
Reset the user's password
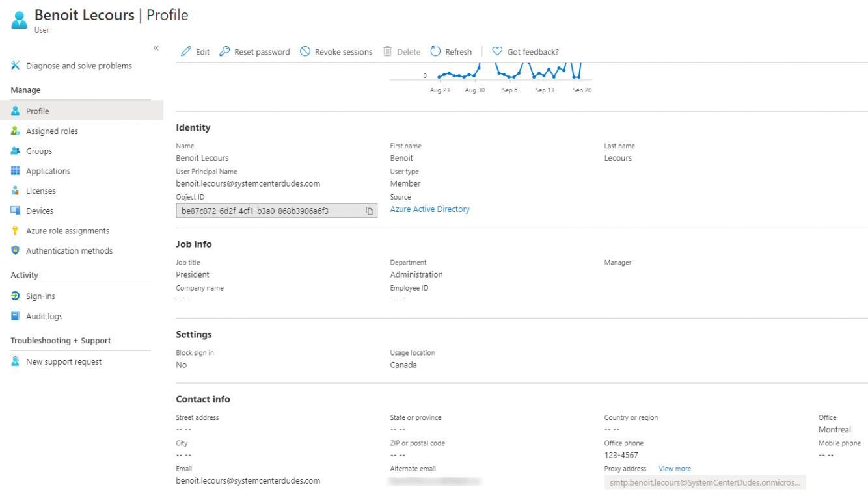point(254,51)
